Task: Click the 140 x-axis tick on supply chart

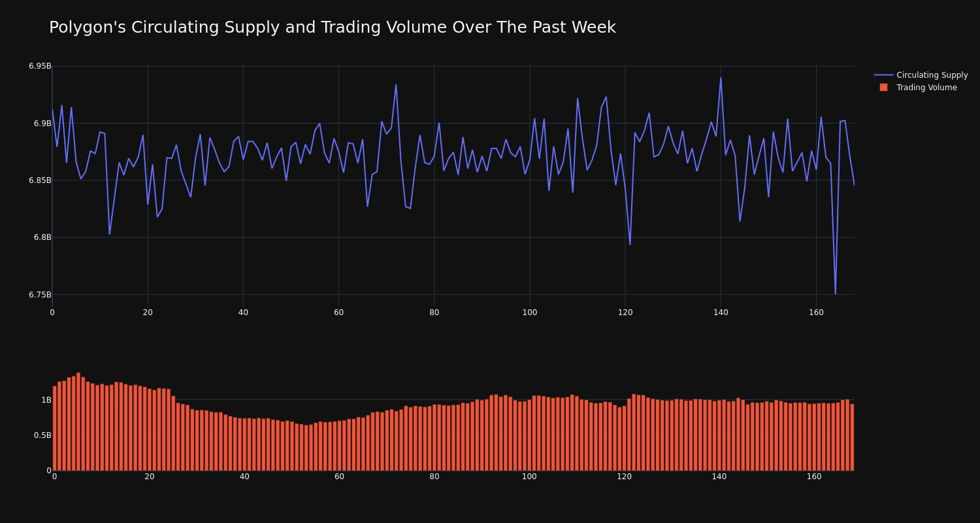Action: [721, 312]
